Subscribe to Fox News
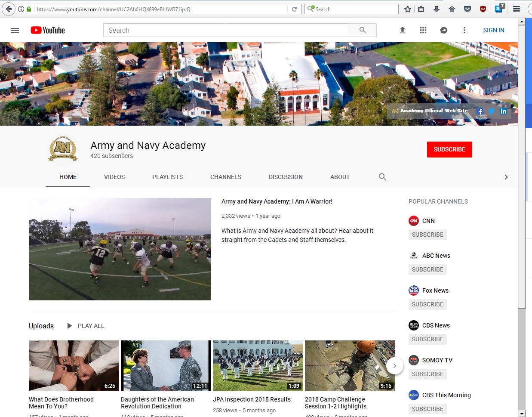 pos(427,304)
